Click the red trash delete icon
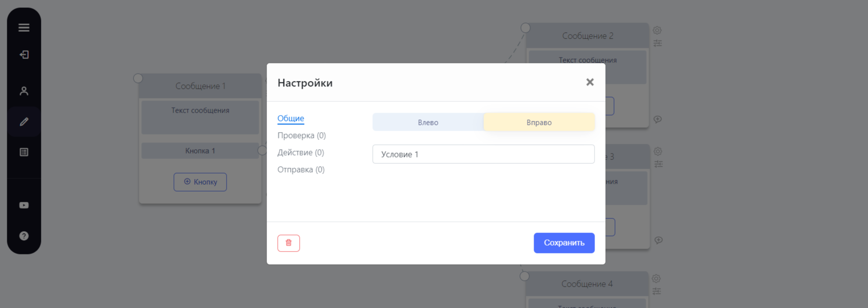The width and height of the screenshot is (868, 308). coord(289,243)
